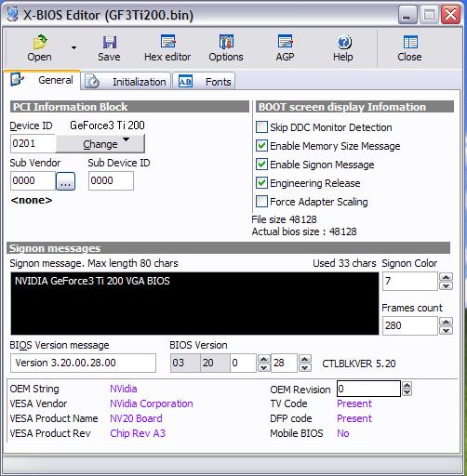Image resolution: width=467 pixels, height=476 pixels.
Task: Increment the BIOS Version 0 spinner
Action: [264, 359]
